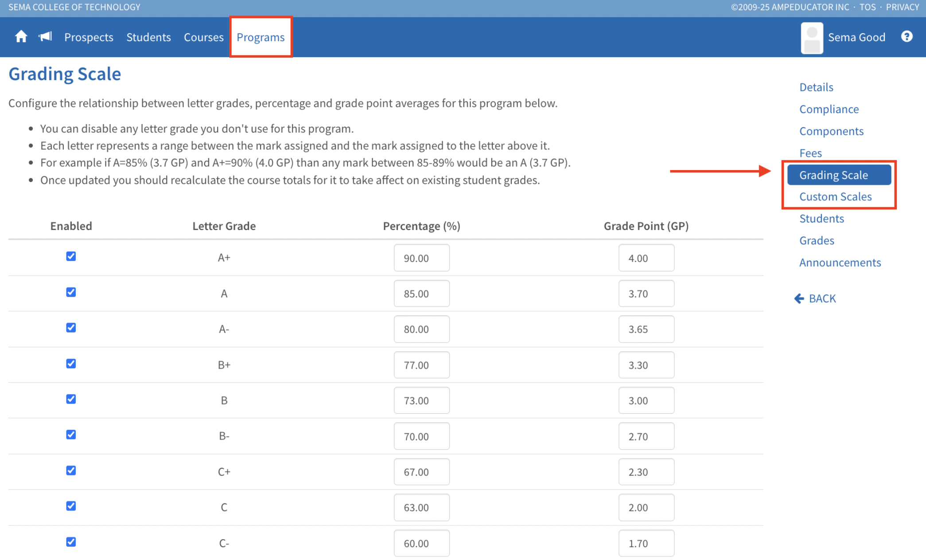This screenshot has height=560, width=926.
Task: Open the TOS link in header
Action: point(867,7)
